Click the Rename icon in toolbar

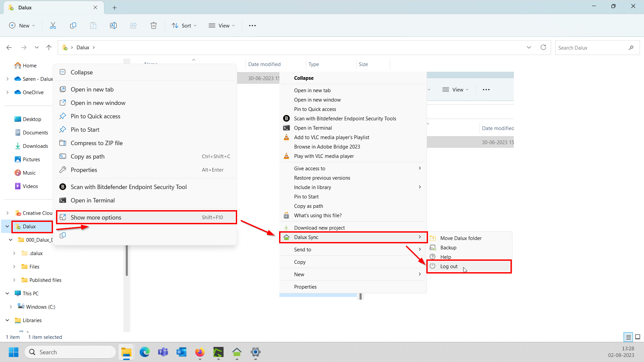click(x=113, y=25)
